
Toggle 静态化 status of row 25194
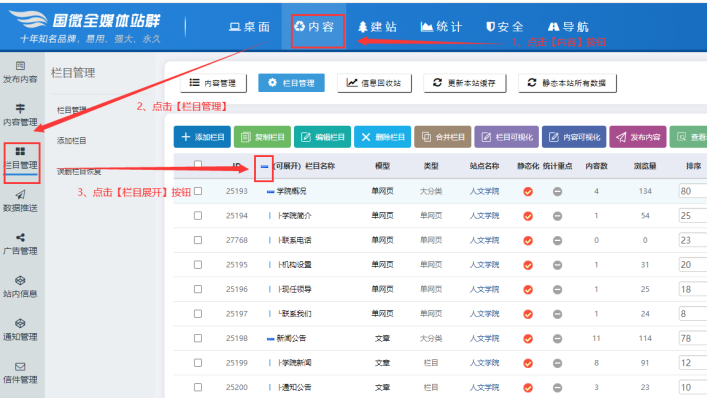tap(528, 216)
